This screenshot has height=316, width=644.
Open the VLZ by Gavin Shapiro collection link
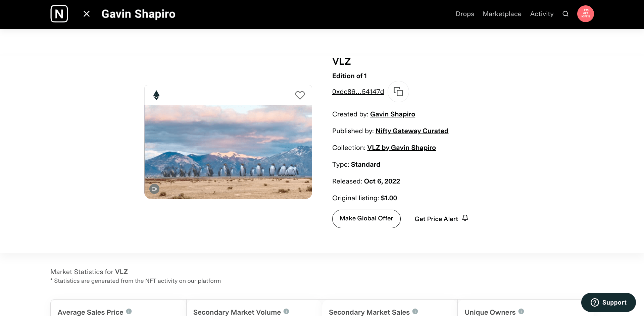coord(401,148)
